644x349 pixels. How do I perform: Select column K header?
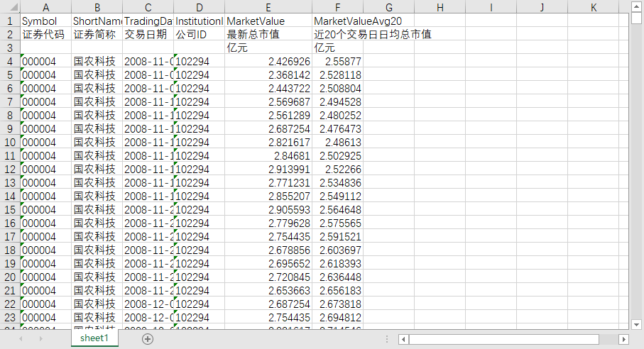593,7
